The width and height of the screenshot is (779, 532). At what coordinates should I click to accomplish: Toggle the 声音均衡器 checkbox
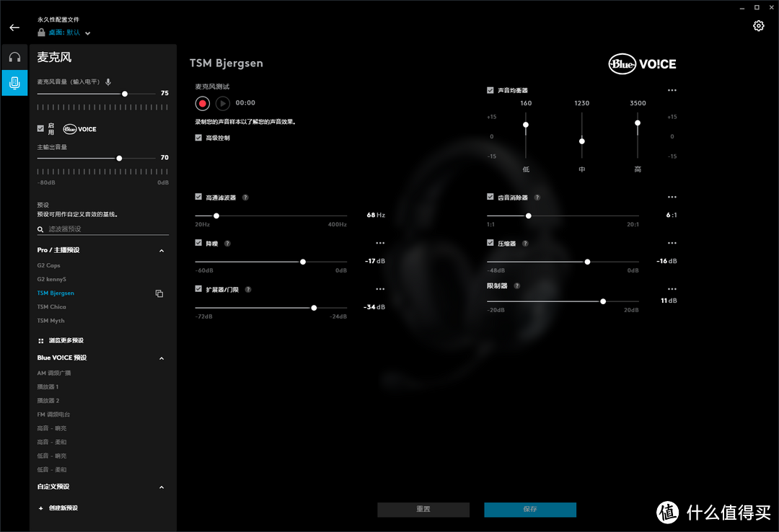pos(490,90)
